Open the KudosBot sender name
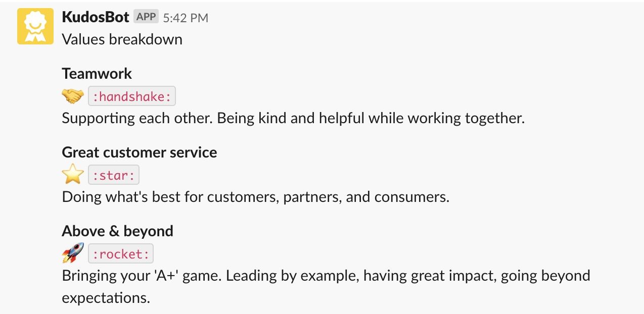 96,17
